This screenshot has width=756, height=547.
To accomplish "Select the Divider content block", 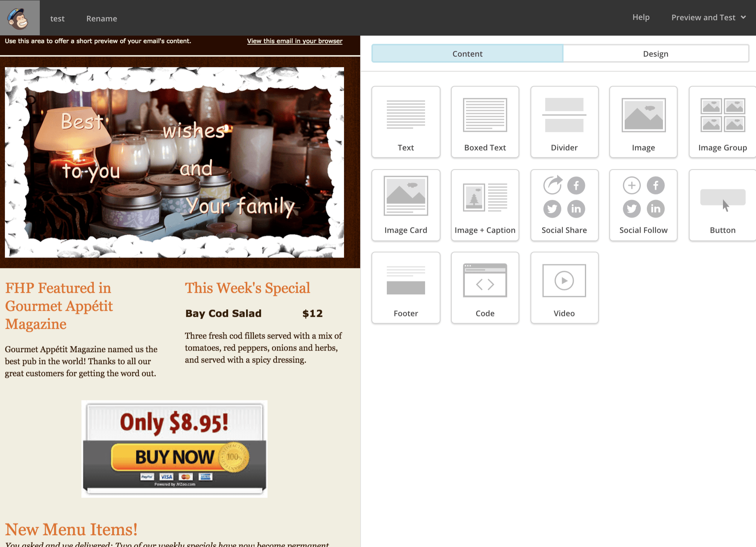I will coord(564,121).
